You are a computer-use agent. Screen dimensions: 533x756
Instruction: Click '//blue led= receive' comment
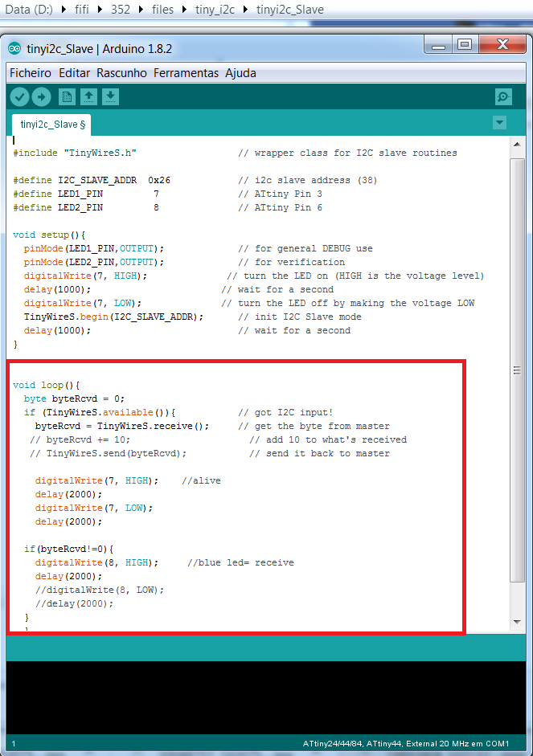240,562
